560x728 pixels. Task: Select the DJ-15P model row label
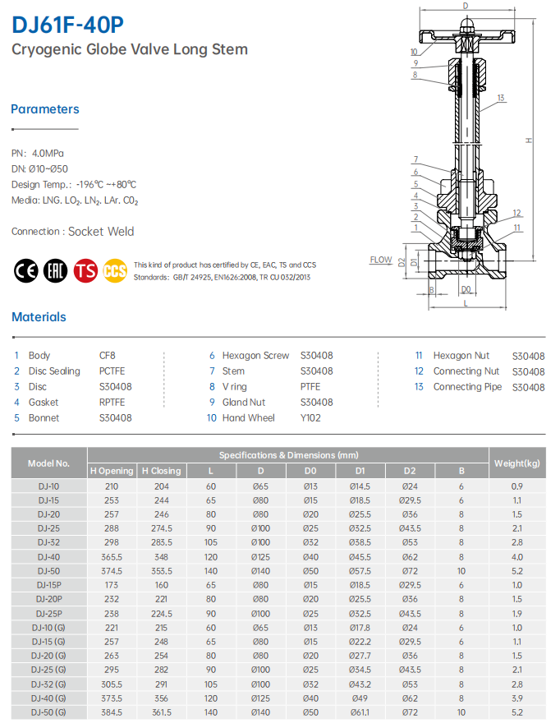pos(49,584)
